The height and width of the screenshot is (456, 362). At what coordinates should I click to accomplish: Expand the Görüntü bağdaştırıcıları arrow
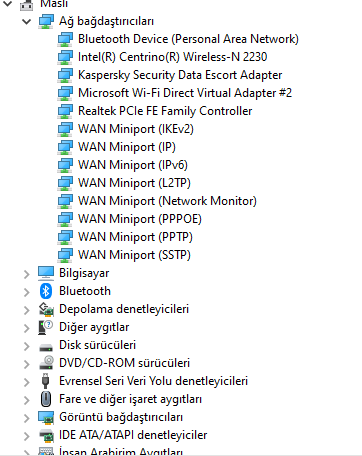27,418
